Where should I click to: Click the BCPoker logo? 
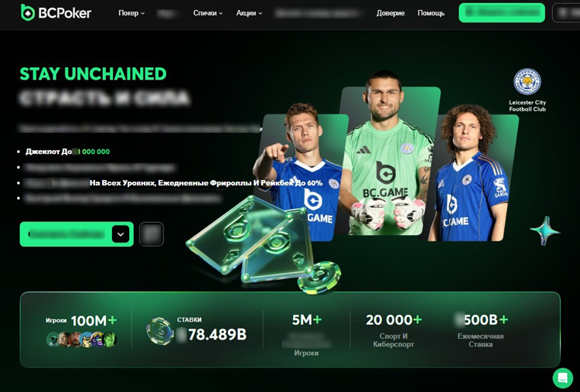coord(56,12)
